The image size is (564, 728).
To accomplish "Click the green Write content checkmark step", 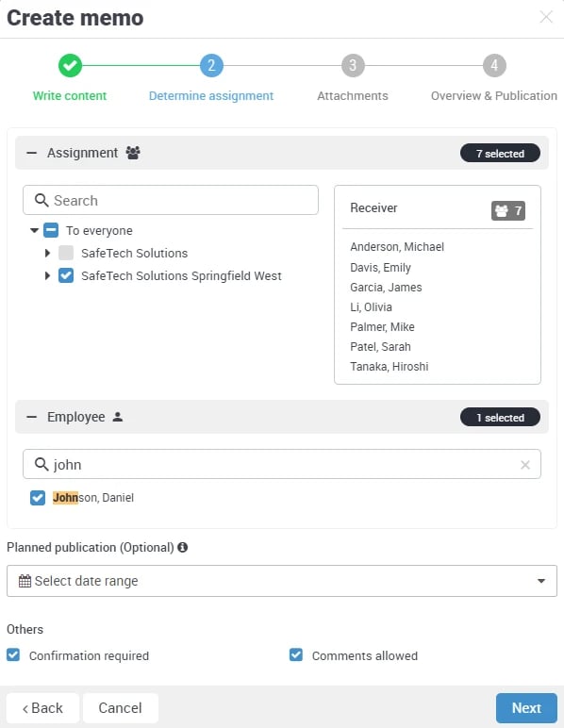I will pyautogui.click(x=70, y=65).
